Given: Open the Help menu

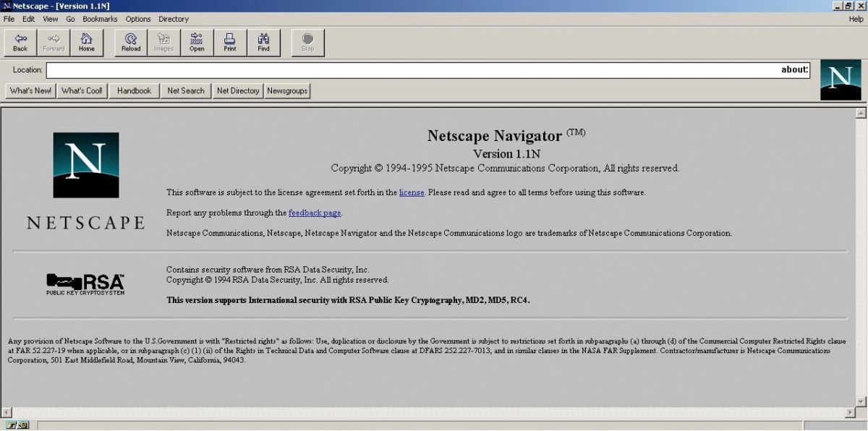Looking at the screenshot, I should click(x=856, y=19).
